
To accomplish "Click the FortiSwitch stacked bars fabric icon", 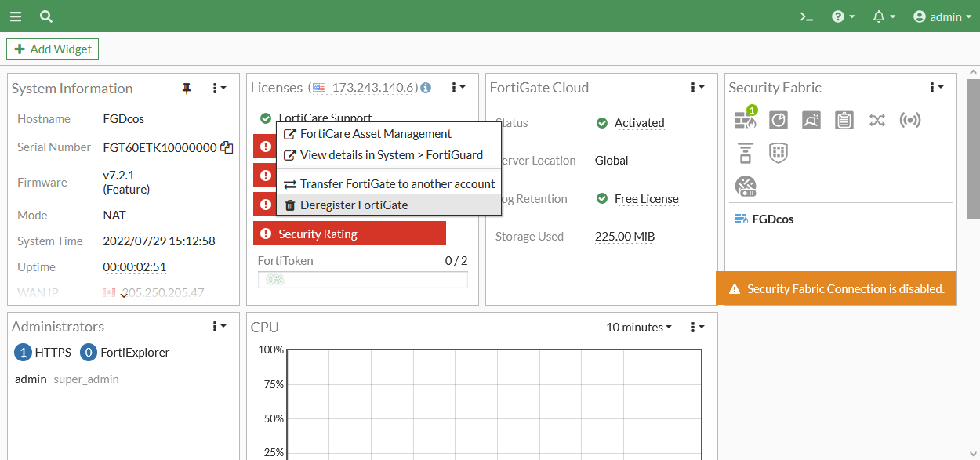I will pos(745,152).
